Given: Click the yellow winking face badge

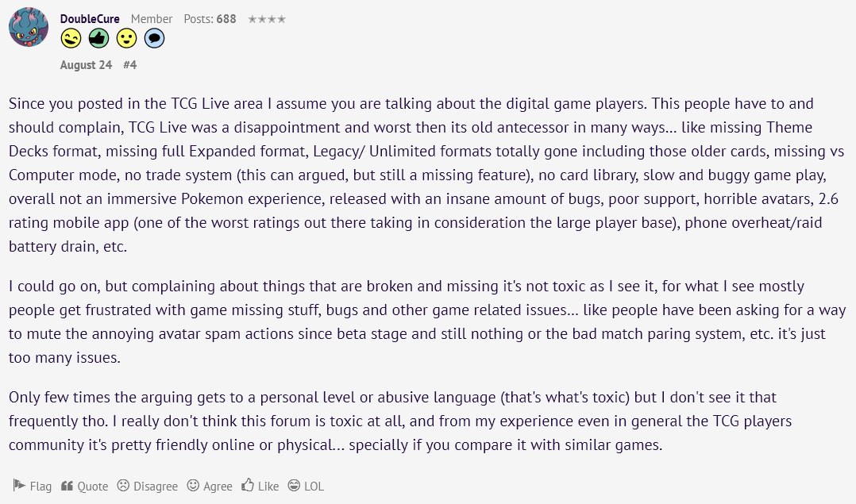Looking at the screenshot, I should pos(71,38).
